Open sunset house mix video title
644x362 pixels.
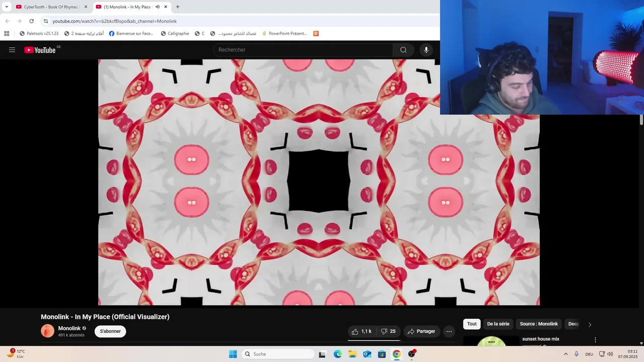click(x=541, y=339)
